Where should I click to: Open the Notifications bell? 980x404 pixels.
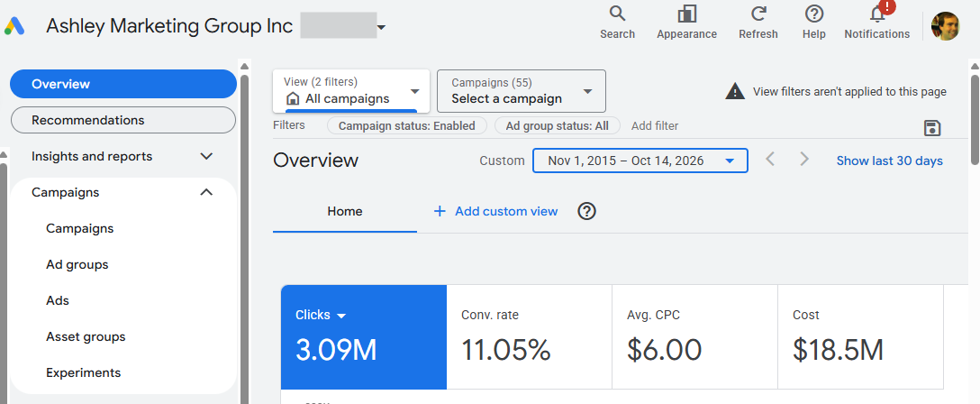[x=877, y=23]
